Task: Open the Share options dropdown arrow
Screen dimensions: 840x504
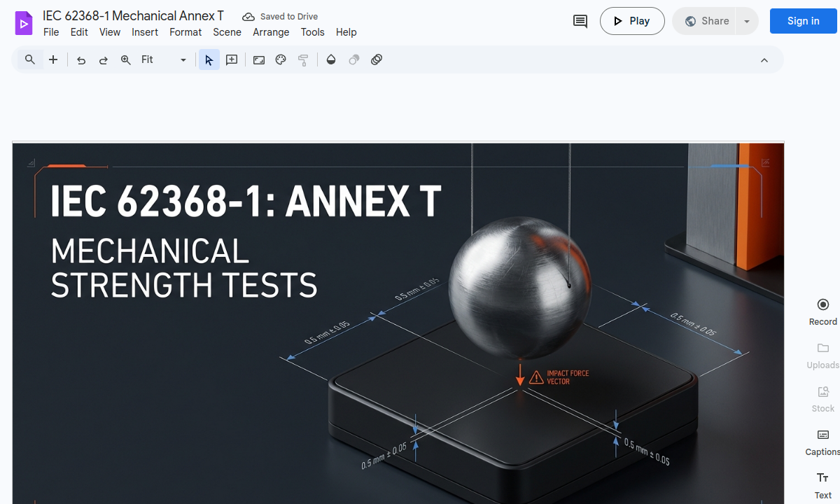Action: (x=746, y=21)
